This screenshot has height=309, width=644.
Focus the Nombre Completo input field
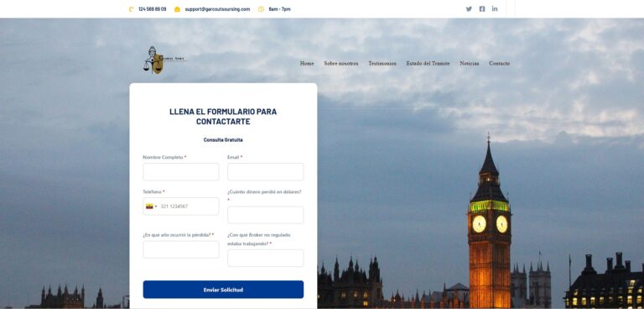tap(181, 171)
